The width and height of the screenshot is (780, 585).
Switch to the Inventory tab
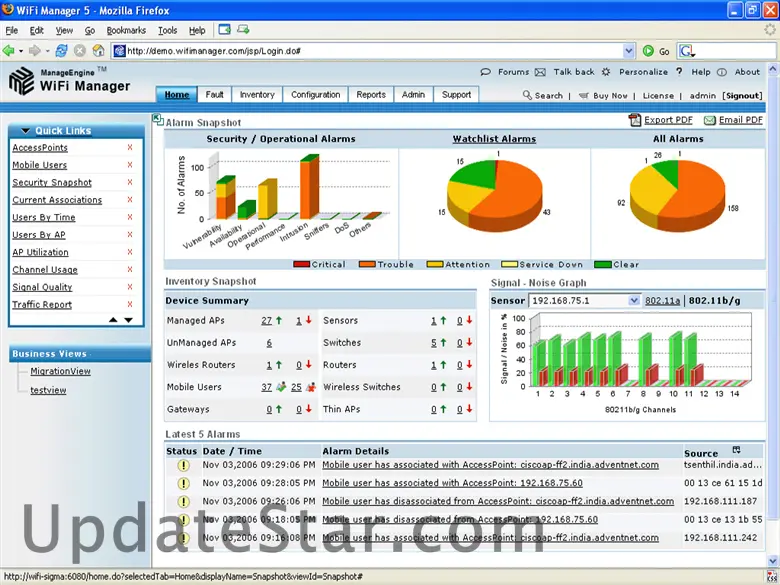[257, 95]
